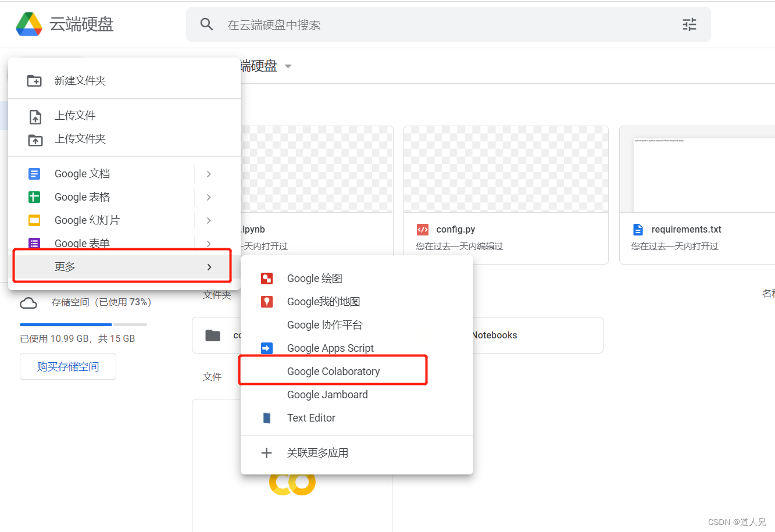Image resolution: width=775 pixels, height=532 pixels.
Task: Click the search magnifier icon
Action: [x=206, y=24]
